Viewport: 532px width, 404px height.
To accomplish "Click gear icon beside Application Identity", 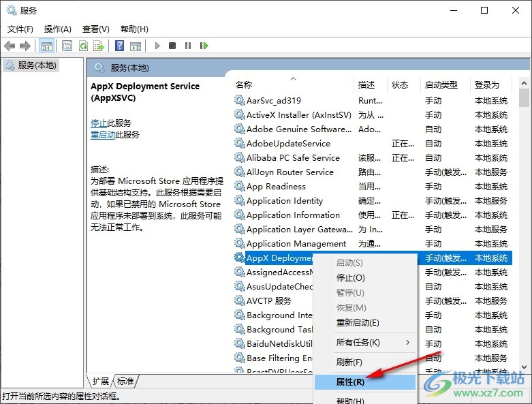I will (x=240, y=200).
